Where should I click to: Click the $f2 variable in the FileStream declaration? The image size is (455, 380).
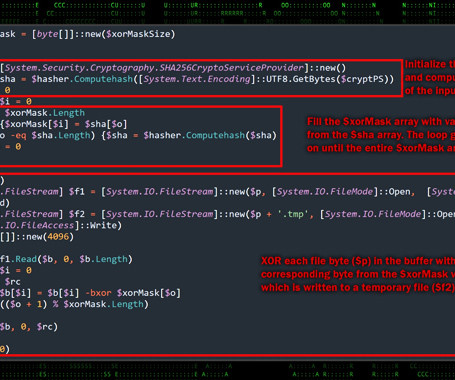(x=77, y=214)
